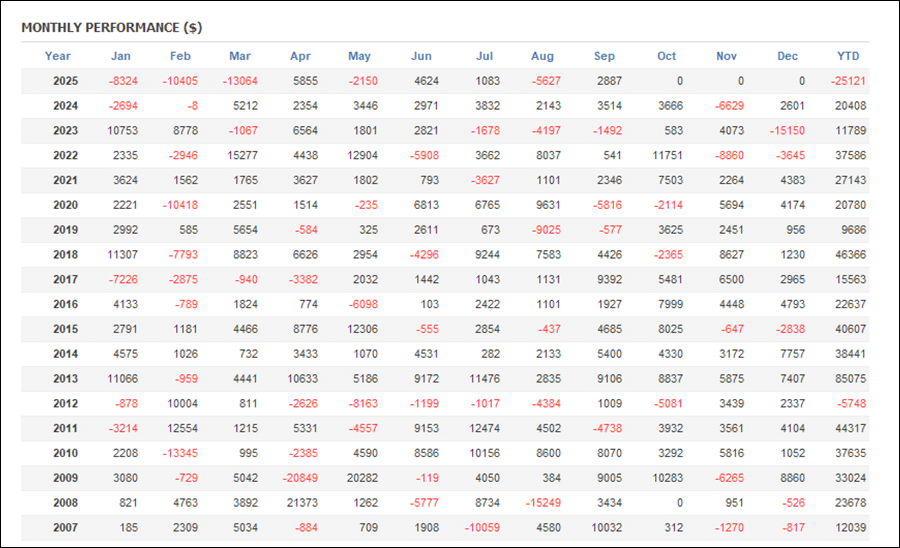Select the 2008 April value 21373

click(x=300, y=503)
